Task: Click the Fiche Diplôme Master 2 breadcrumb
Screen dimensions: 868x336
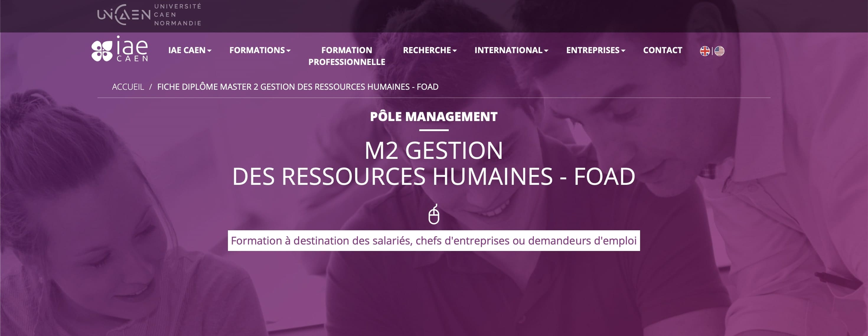Action: coord(298,87)
